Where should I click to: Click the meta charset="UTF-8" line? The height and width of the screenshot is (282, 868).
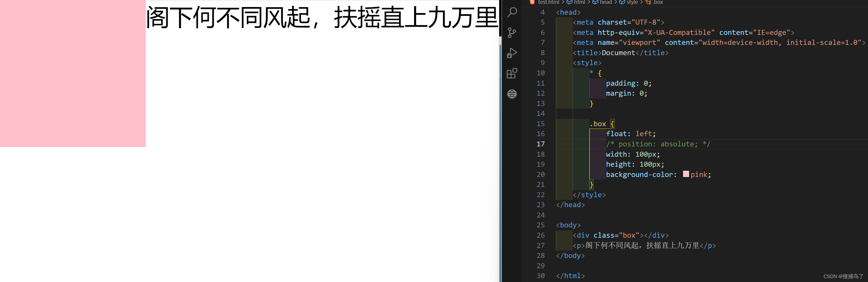[619, 22]
